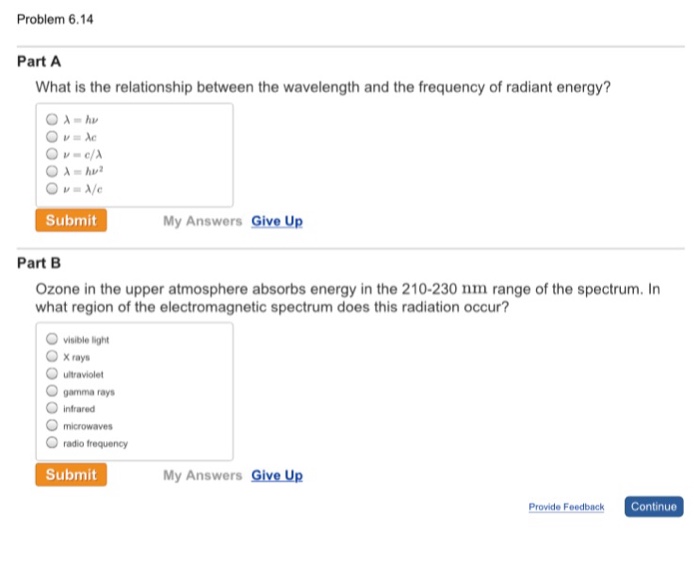Screen dimensions: 700x584
Task: Click the blue Continue button
Action: pos(654,507)
